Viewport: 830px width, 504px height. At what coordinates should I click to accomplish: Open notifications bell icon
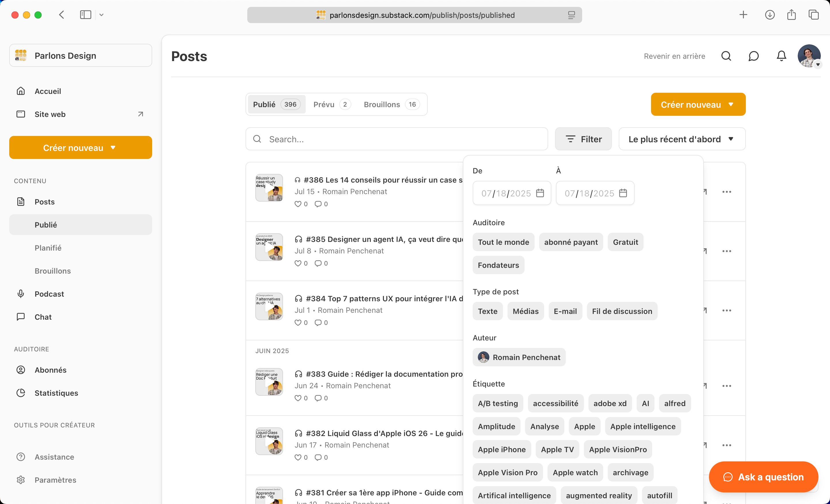click(781, 56)
